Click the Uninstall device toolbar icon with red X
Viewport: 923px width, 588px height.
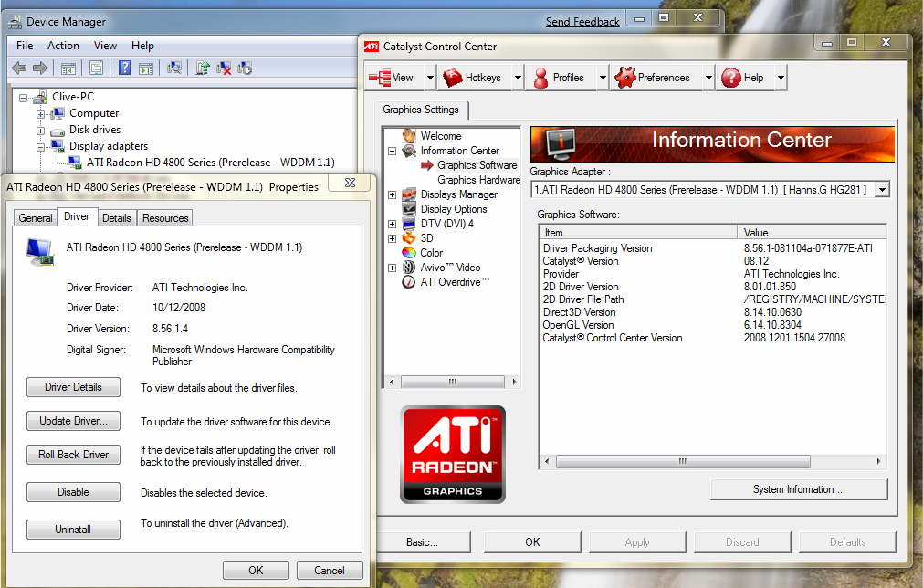(224, 68)
